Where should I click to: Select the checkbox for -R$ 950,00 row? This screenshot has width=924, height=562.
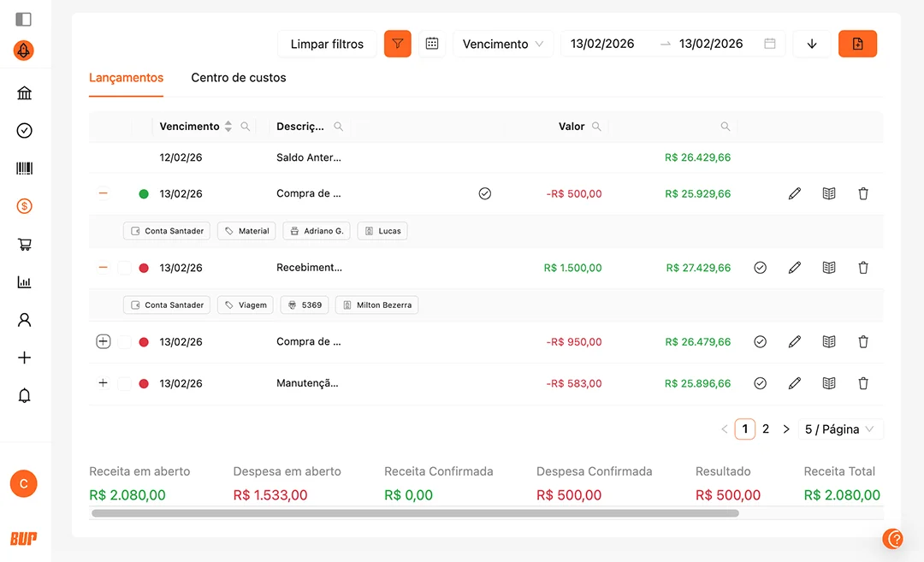click(124, 342)
